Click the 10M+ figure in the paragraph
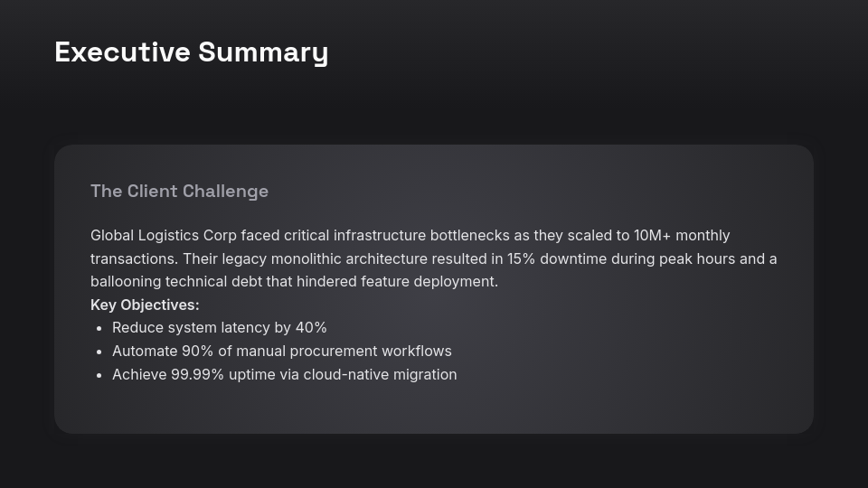Screen dimensions: 868x488 click(x=652, y=235)
